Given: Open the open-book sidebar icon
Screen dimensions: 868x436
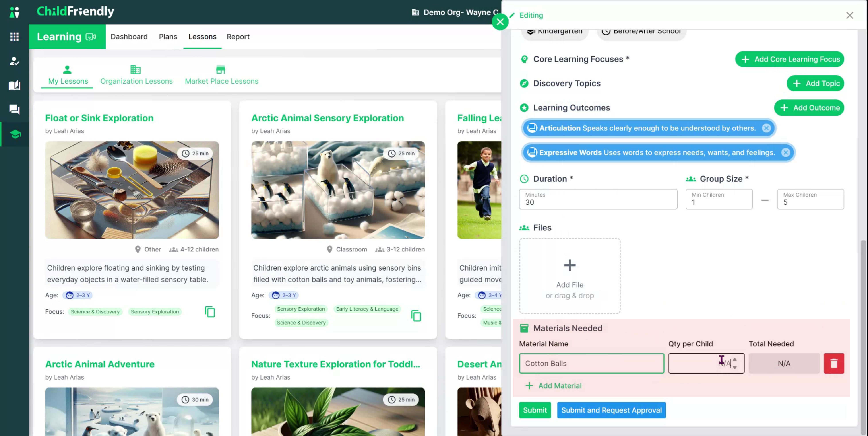Looking at the screenshot, I should (x=14, y=85).
